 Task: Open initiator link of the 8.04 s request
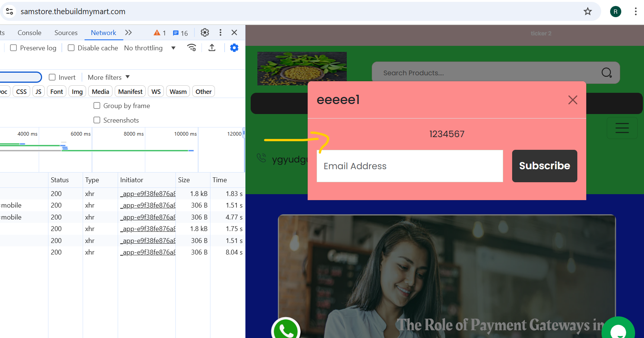click(147, 252)
